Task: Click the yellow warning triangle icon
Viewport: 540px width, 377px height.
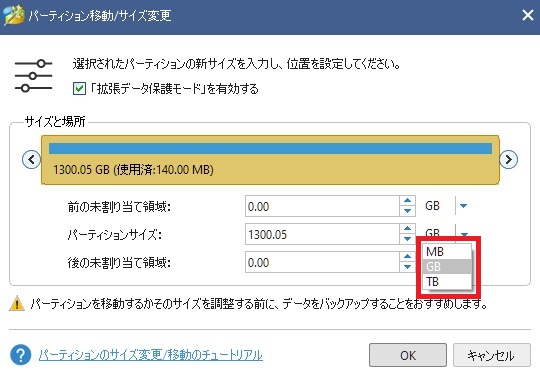Action: pyautogui.click(x=17, y=303)
